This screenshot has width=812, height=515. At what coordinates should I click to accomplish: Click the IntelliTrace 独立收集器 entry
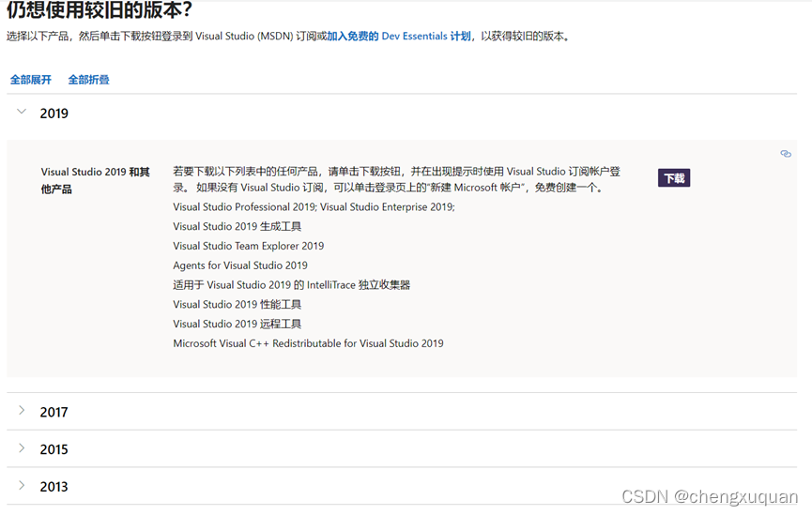pyautogui.click(x=292, y=285)
